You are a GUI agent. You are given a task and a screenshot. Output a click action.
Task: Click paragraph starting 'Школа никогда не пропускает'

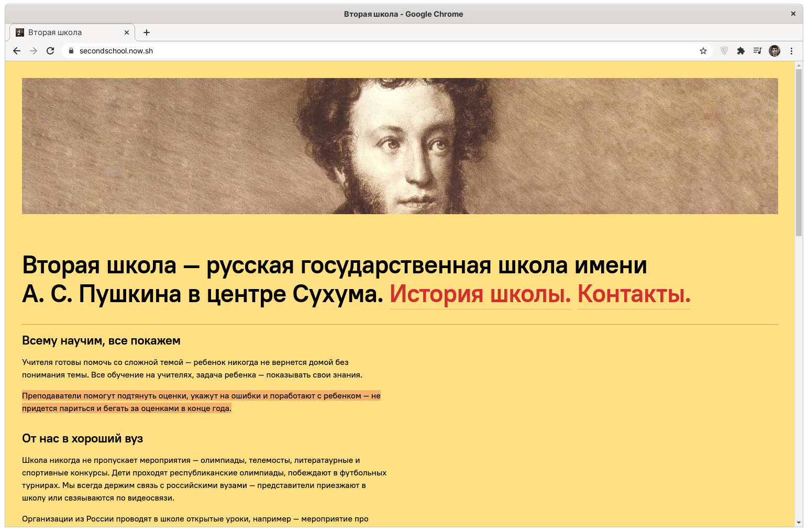(x=204, y=479)
